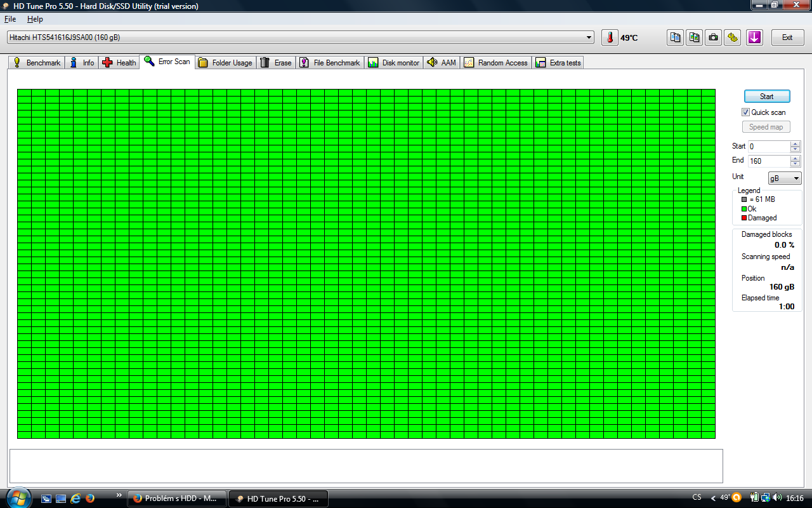Image resolution: width=812 pixels, height=508 pixels.
Task: Decrease the End value spinner
Action: coord(796,164)
